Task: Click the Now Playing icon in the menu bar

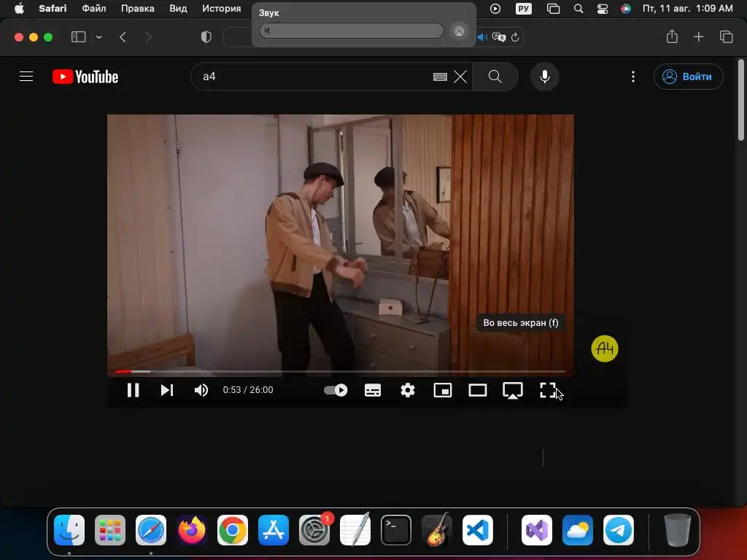Action: [x=495, y=9]
